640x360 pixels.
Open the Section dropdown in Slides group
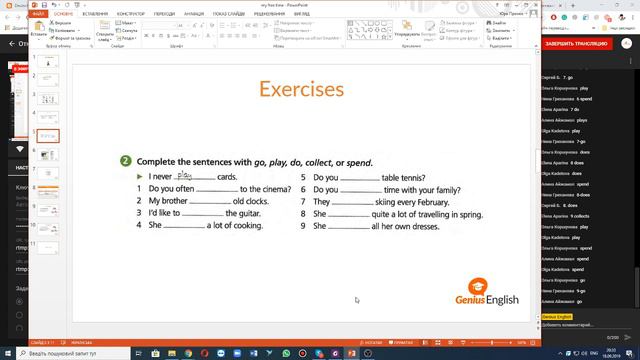click(x=126, y=38)
